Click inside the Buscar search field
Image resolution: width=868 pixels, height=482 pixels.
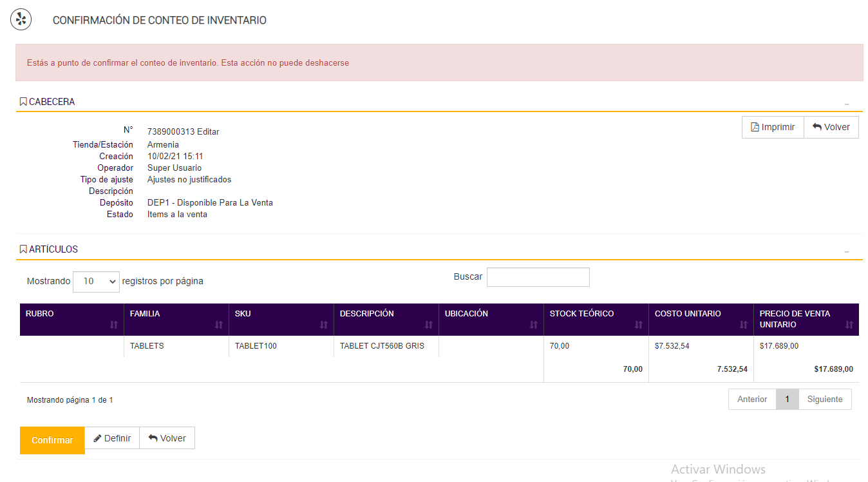click(x=538, y=277)
